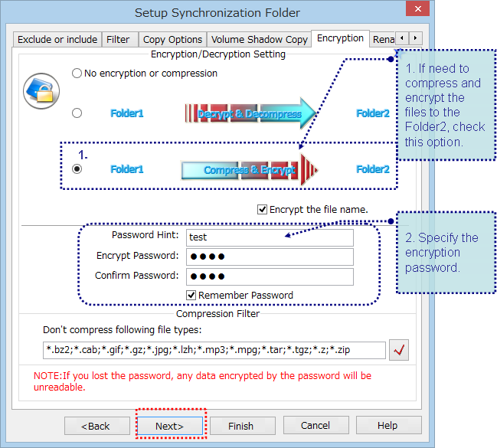Switch to Volume Shadow Copy tab

click(x=260, y=40)
